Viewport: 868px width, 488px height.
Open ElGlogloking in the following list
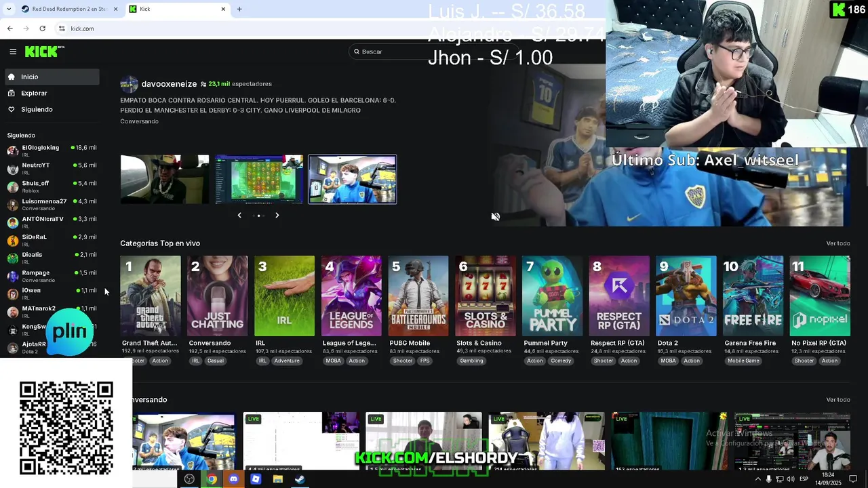[52, 150]
